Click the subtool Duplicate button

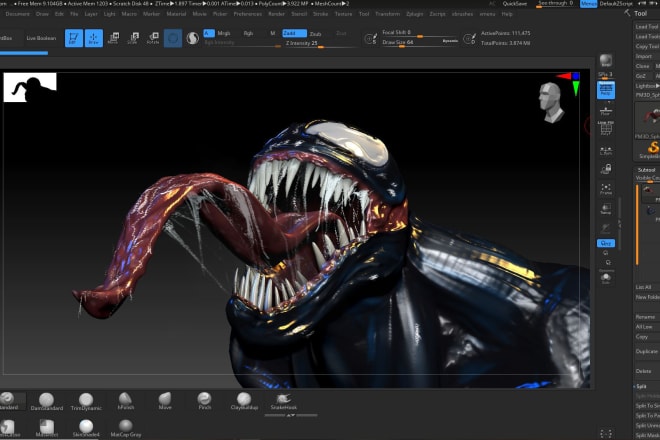click(x=647, y=351)
